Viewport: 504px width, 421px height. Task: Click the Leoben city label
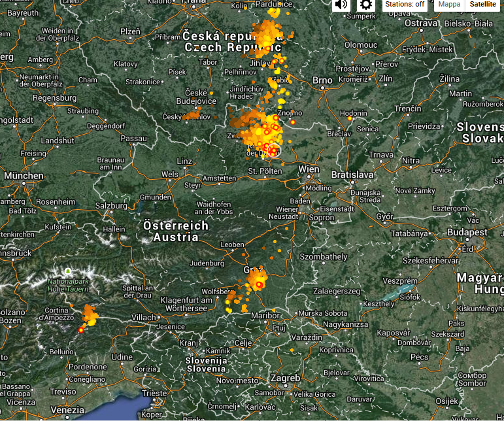click(x=232, y=245)
